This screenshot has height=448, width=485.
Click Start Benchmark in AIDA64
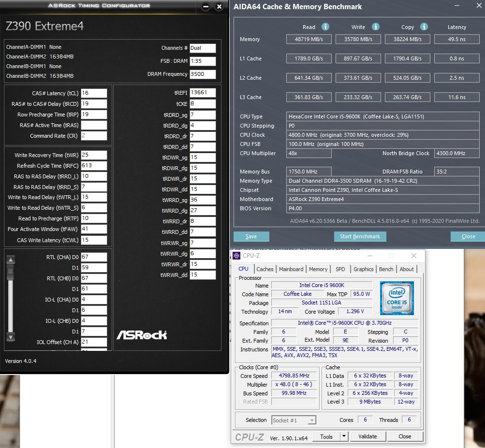click(360, 236)
